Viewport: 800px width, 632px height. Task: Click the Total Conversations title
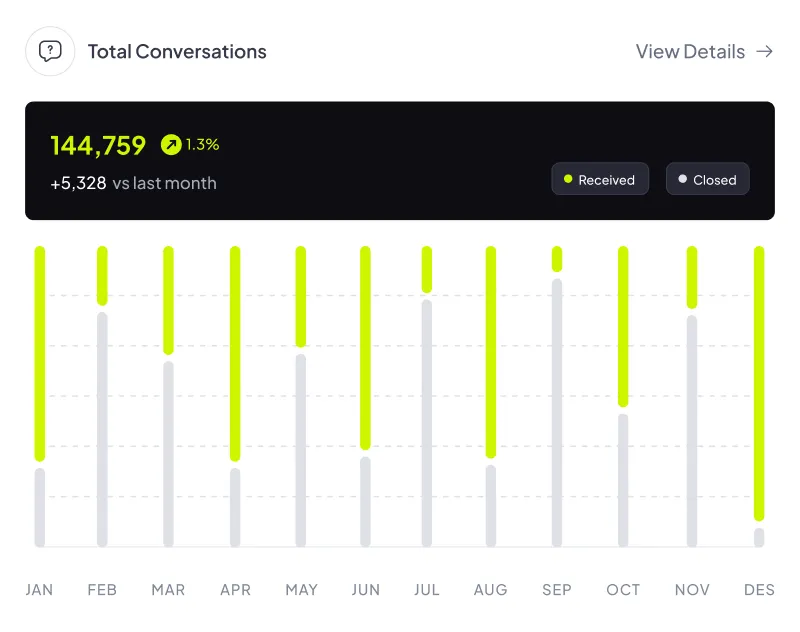(x=177, y=52)
